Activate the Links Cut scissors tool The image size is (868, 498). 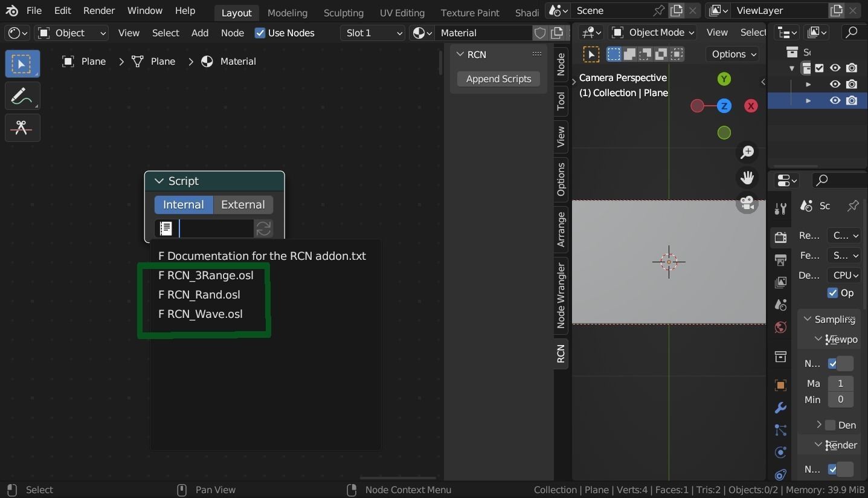pyautogui.click(x=22, y=128)
